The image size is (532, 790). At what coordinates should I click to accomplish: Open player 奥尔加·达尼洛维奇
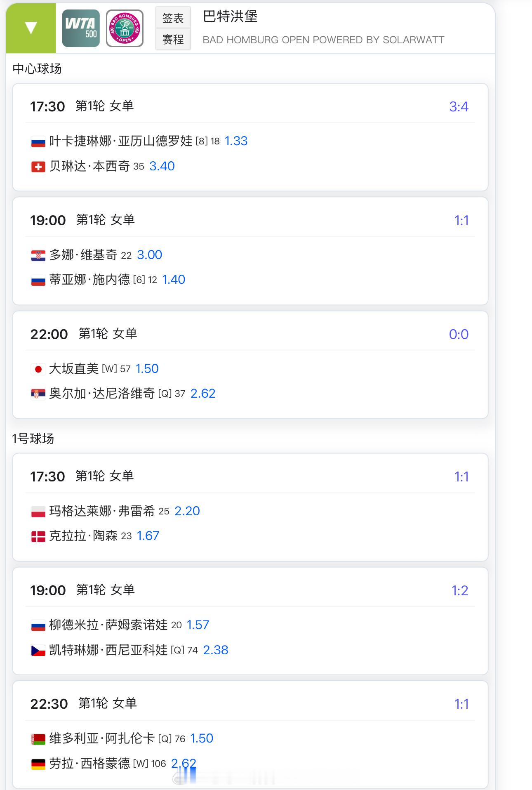(x=102, y=394)
